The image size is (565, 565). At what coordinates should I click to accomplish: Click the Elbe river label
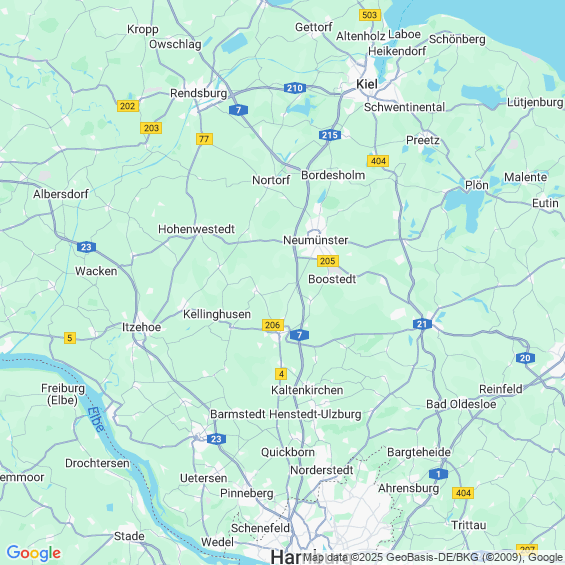(x=97, y=419)
